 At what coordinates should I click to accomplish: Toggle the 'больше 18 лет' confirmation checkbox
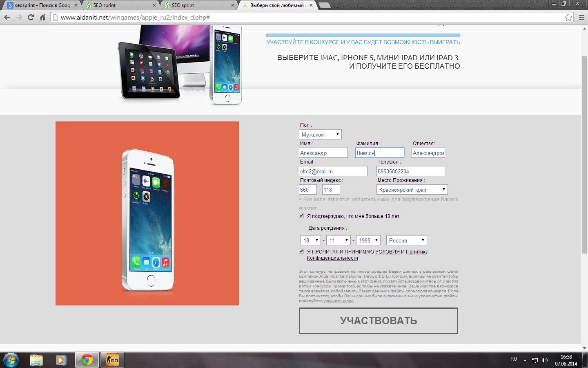pos(301,216)
